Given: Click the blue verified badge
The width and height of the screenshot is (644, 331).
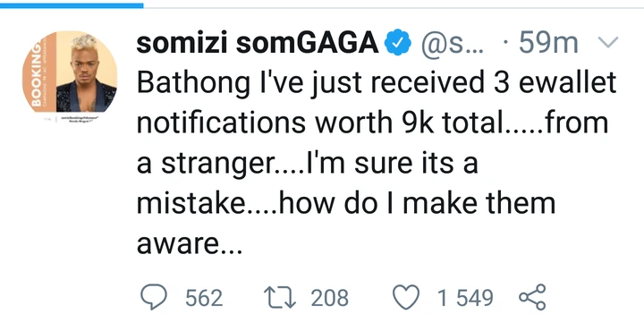Looking at the screenshot, I should pos(397,44).
